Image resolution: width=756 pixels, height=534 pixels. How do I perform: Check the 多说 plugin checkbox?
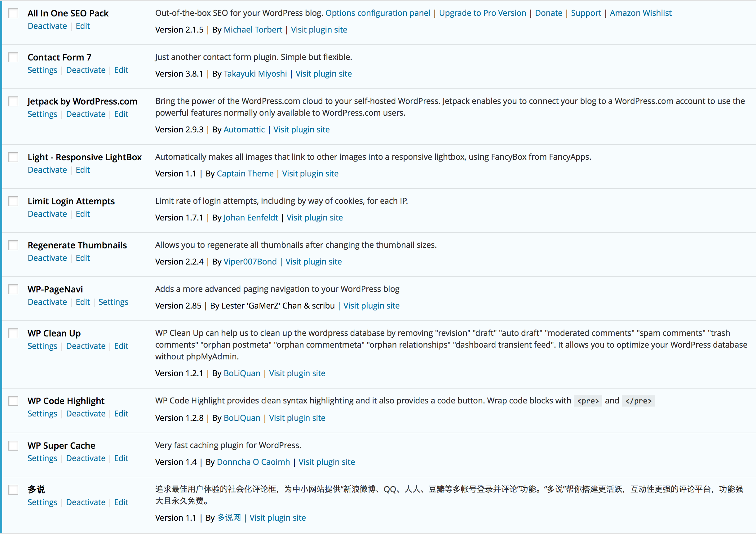(13, 490)
